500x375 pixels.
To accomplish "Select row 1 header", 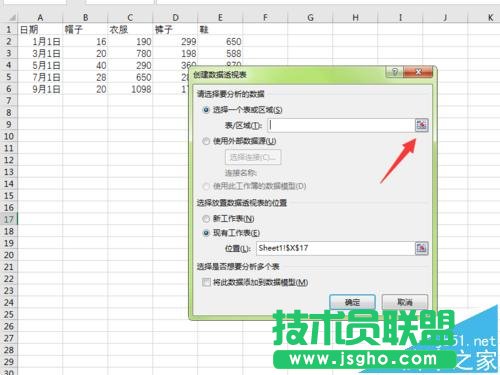I will point(9,29).
